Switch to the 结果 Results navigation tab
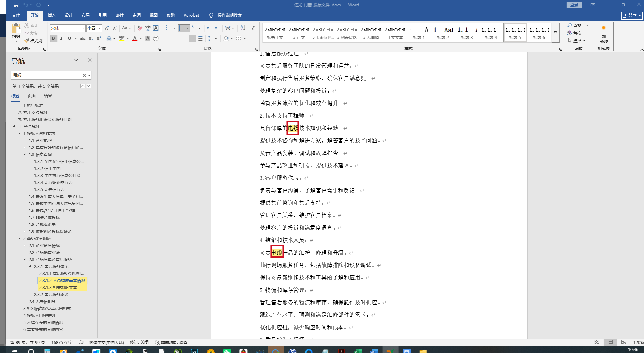644x353 pixels. (48, 96)
